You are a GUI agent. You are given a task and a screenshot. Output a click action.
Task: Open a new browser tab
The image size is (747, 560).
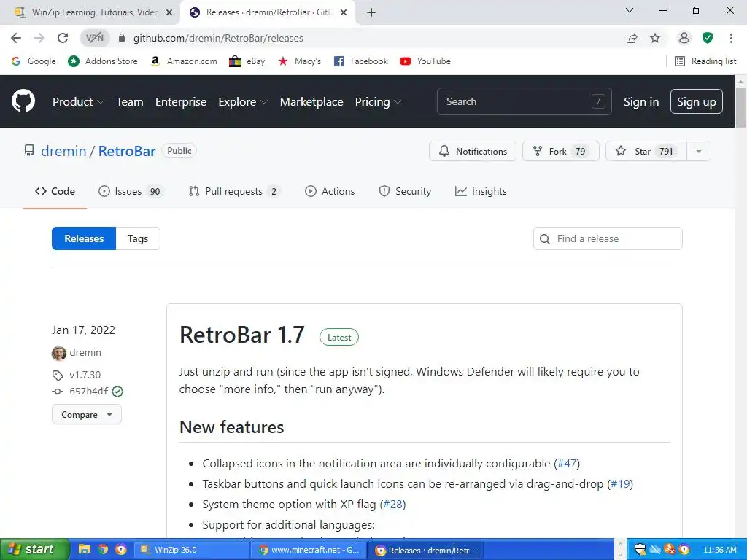(x=371, y=12)
